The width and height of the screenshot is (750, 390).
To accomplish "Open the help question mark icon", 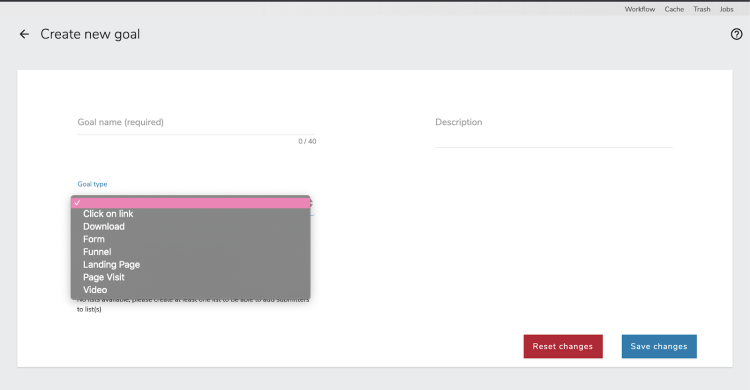I will tap(736, 34).
